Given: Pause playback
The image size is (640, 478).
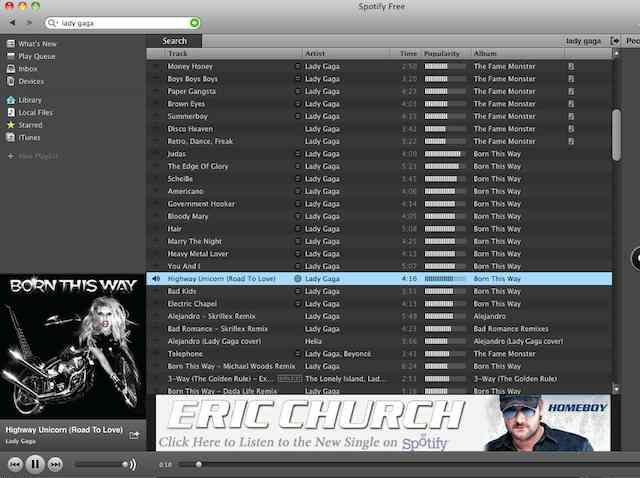Looking at the screenshot, I should pyautogui.click(x=35, y=464).
